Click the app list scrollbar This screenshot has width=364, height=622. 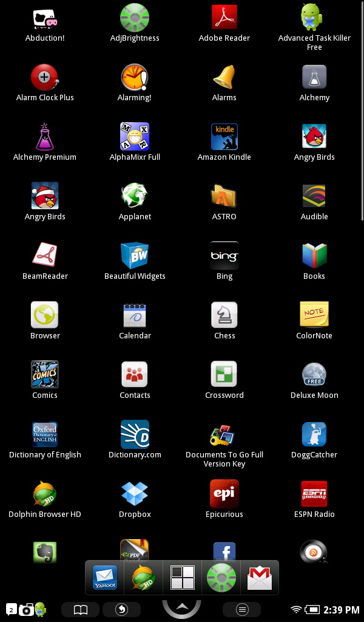362,111
